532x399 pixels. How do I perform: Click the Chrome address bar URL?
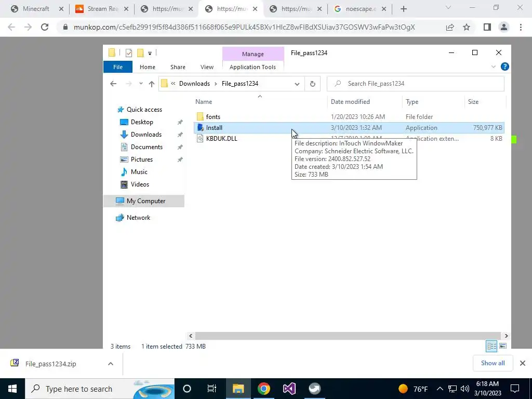point(244,28)
